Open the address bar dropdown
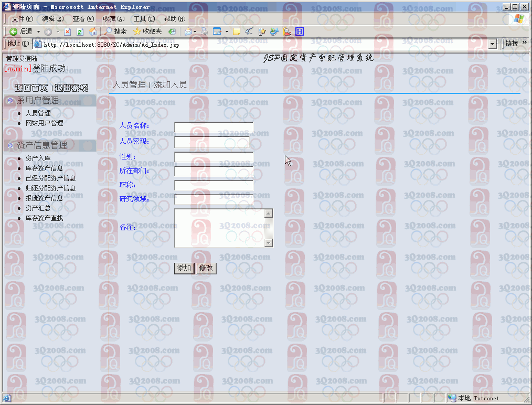532x405 pixels. pos(493,44)
